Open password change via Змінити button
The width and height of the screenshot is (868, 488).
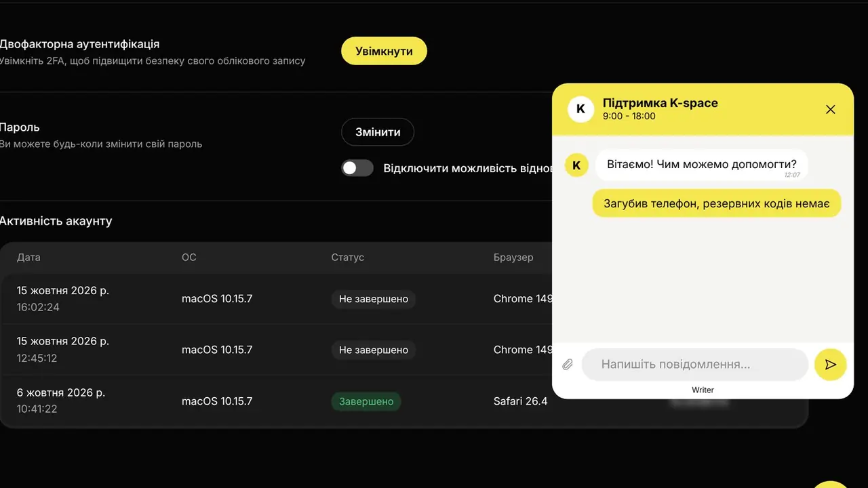tap(378, 132)
